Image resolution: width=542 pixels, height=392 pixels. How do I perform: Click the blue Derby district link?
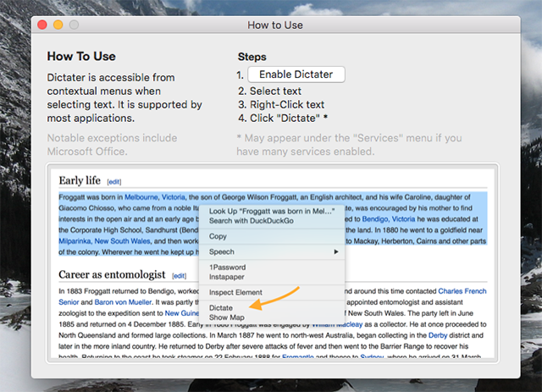click(x=438, y=335)
